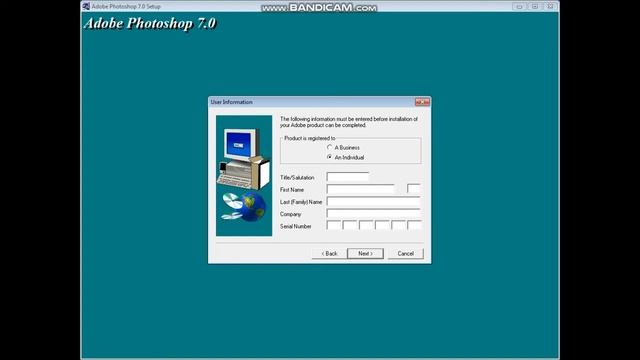This screenshot has height=360, width=640.
Task: Click into the First Name field
Action: click(x=361, y=189)
